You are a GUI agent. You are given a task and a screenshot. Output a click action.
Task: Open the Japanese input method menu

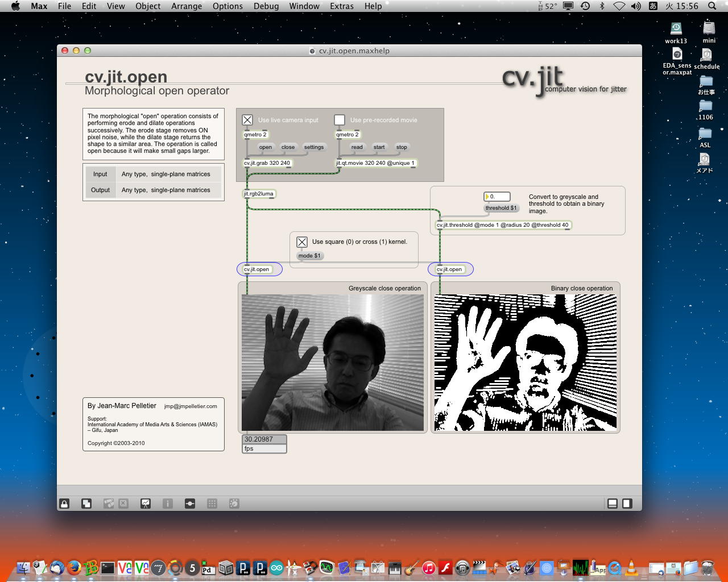[653, 6]
